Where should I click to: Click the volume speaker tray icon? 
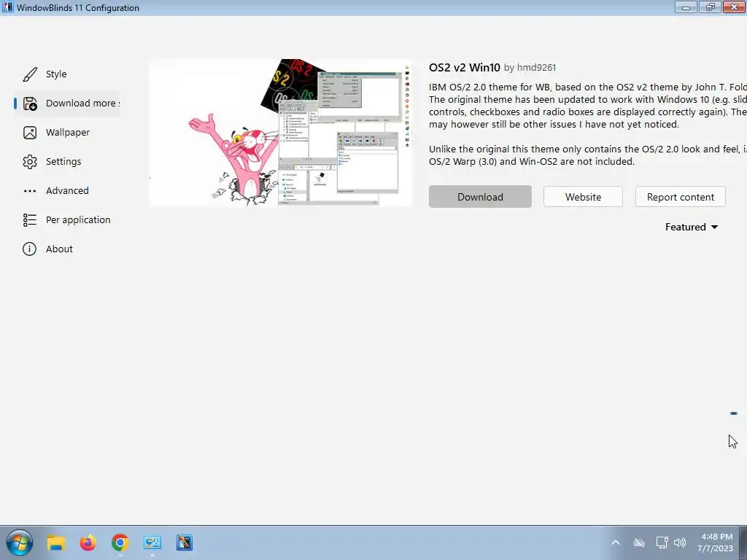[680, 542]
